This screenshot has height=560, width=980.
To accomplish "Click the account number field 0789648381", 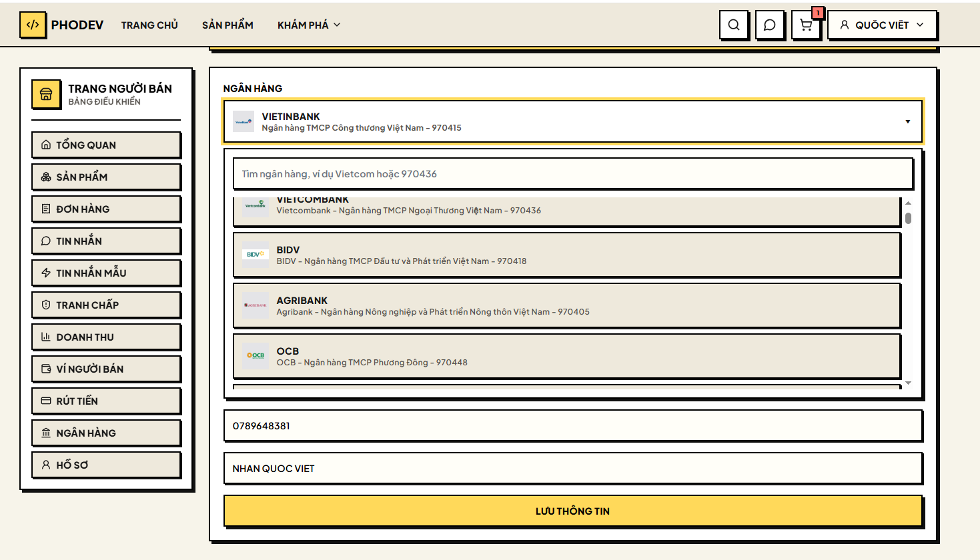I will point(573,426).
